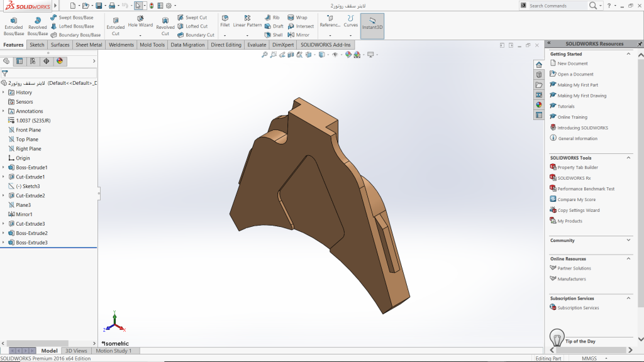
Task: Switch to the ConfigurationManager tab icon
Action: (x=33, y=61)
